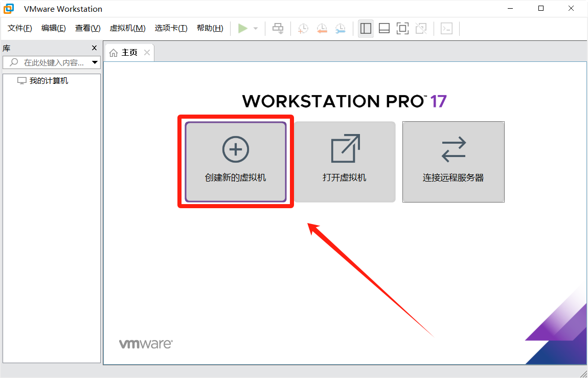Viewport: 588px width, 378px height.
Task: Select 我的计算机 in library tree
Action: pos(49,81)
